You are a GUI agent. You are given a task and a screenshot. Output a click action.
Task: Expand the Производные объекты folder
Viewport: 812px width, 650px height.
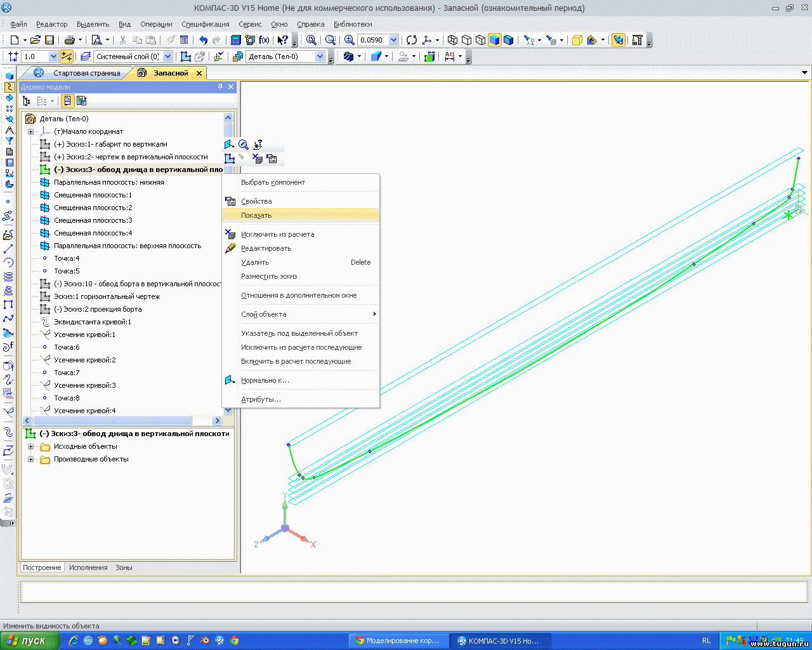[30, 459]
